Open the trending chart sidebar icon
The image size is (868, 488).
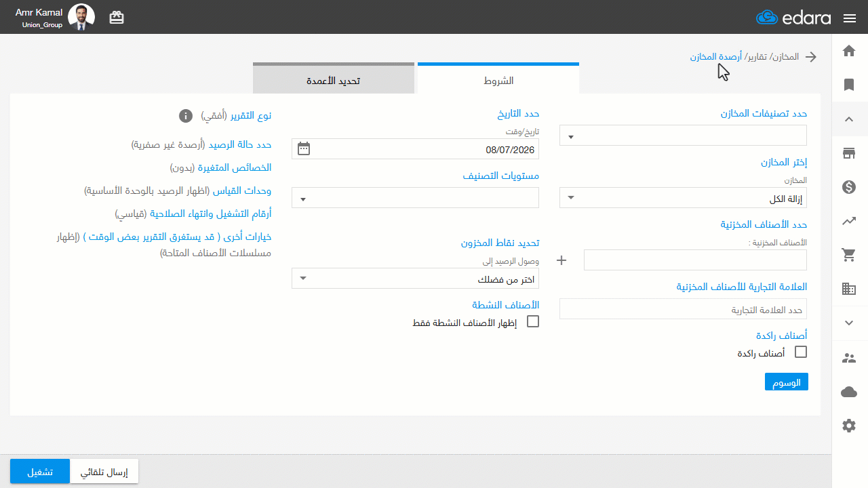pos(849,220)
